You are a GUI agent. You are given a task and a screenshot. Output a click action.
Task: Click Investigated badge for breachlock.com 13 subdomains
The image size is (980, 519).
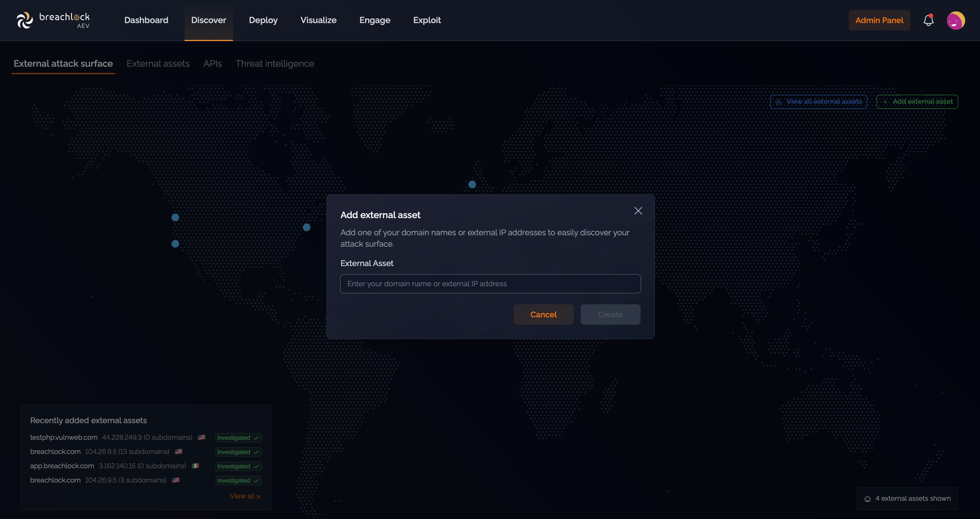[x=238, y=452]
